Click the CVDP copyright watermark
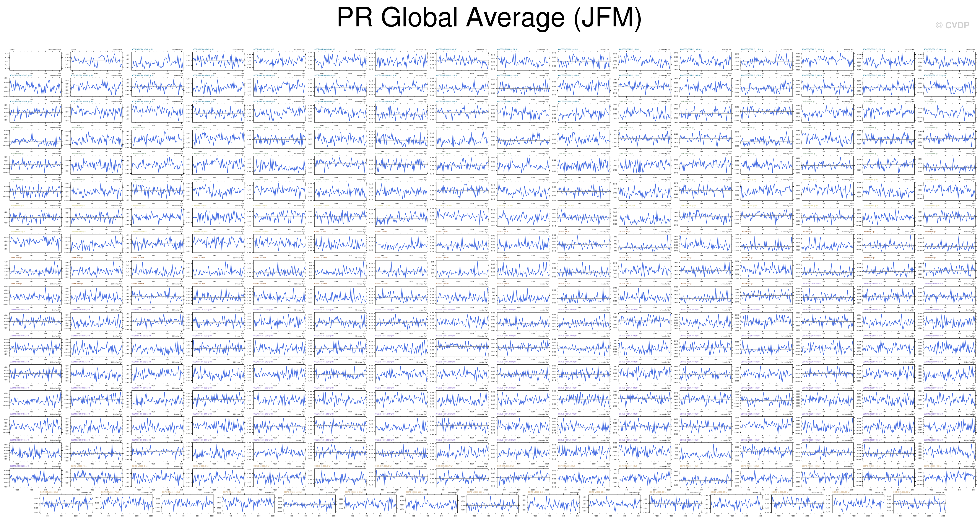The image size is (980, 523). 952,26
